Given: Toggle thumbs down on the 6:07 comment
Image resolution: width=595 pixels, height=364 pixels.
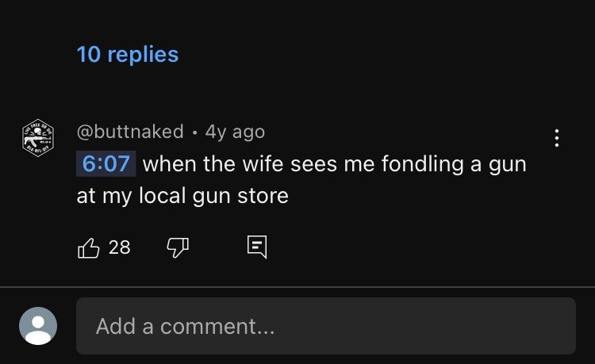Looking at the screenshot, I should (x=178, y=248).
